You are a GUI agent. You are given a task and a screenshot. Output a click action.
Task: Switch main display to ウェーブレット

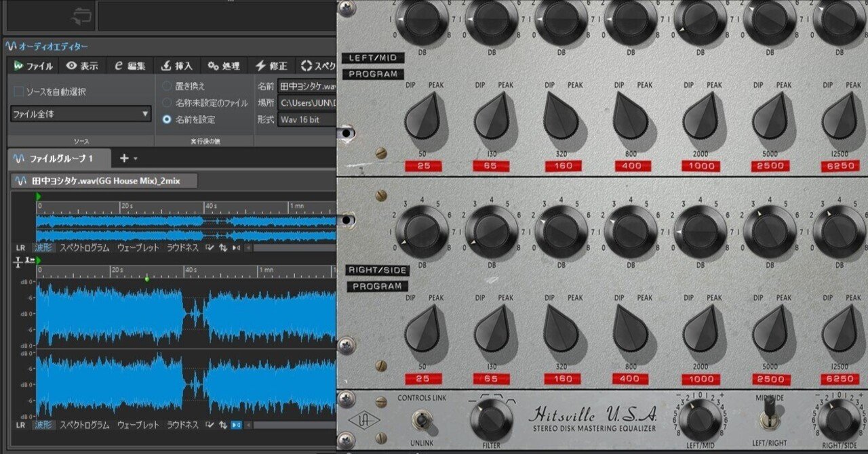pos(138,425)
